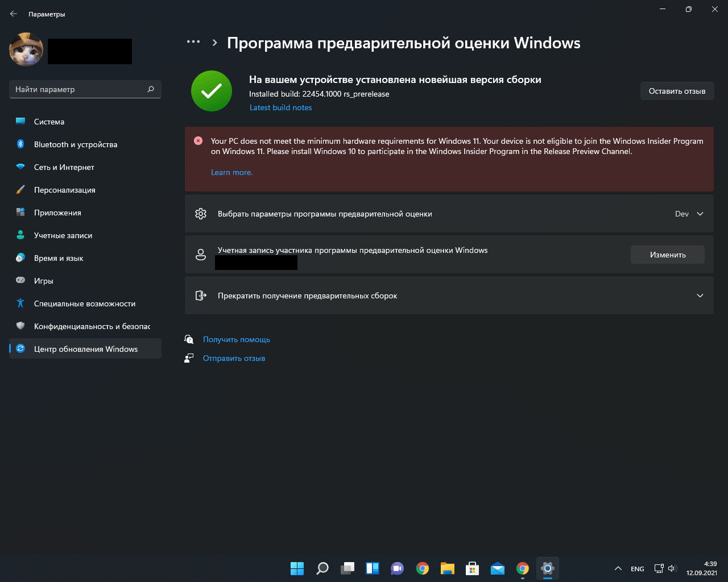Open Mail app from taskbar
This screenshot has height=582, width=728.
[497, 568]
